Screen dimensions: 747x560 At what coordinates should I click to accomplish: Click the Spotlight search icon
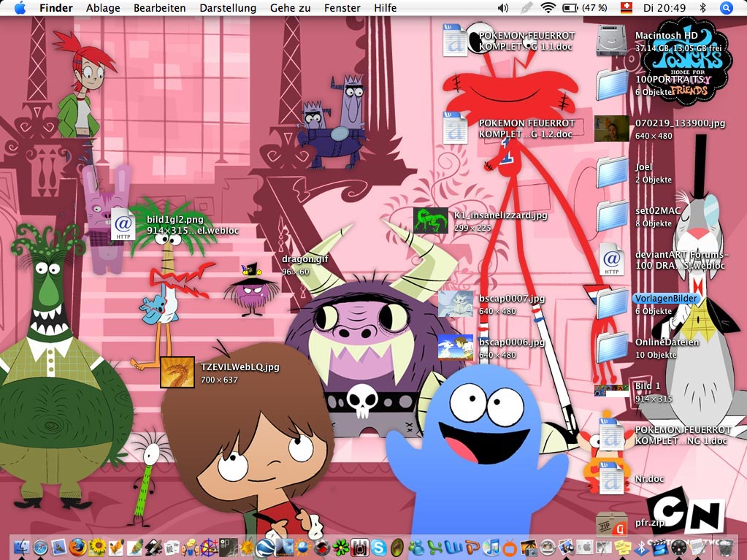[x=726, y=8]
